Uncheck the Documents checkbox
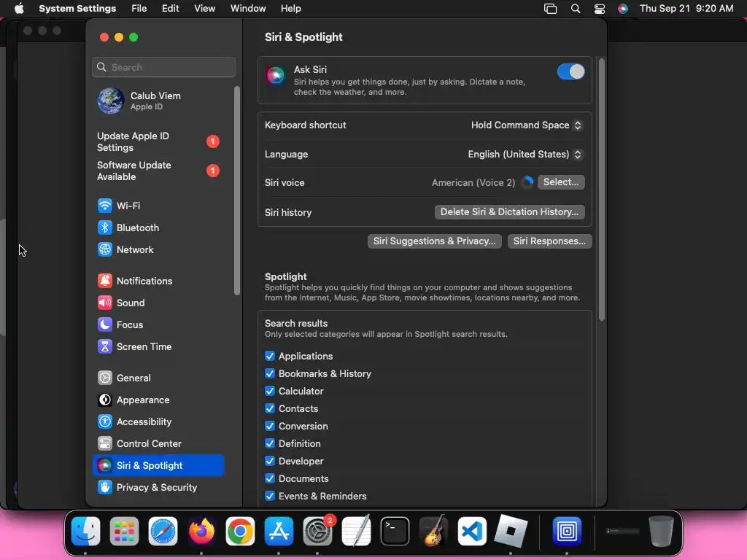The image size is (747, 560). pos(270,478)
